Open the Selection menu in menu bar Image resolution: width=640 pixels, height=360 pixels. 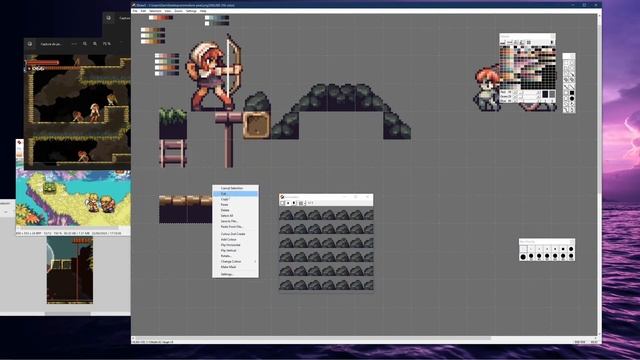pyautogui.click(x=155, y=11)
